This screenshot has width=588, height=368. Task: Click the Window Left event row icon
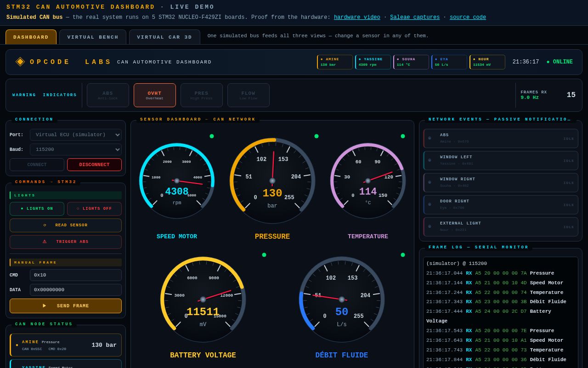(x=430, y=160)
